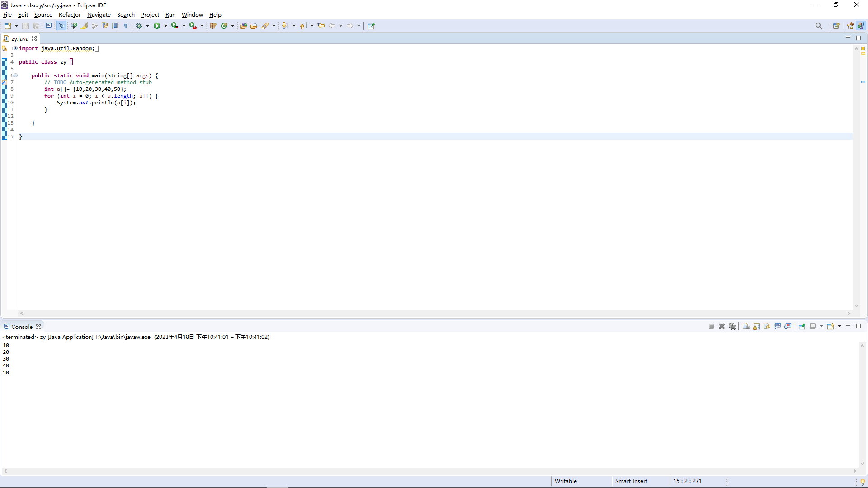868x488 pixels.
Task: Click the Debug bug icon
Action: click(139, 26)
